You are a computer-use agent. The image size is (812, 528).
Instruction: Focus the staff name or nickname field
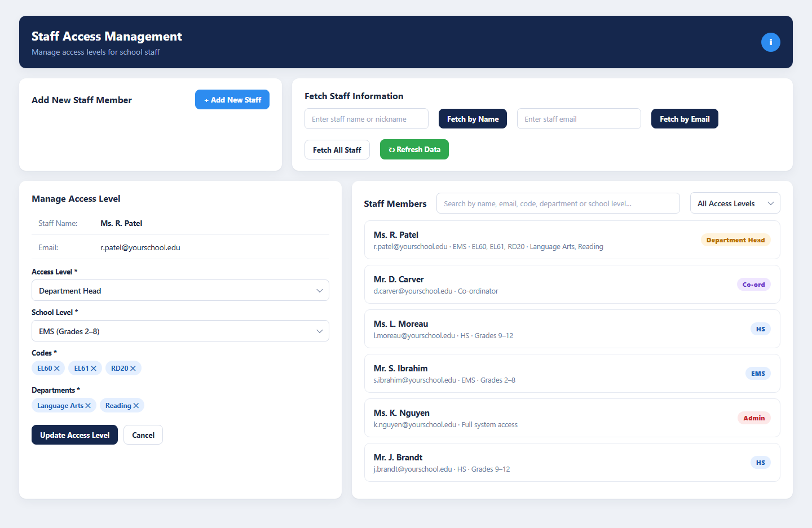[x=367, y=119]
